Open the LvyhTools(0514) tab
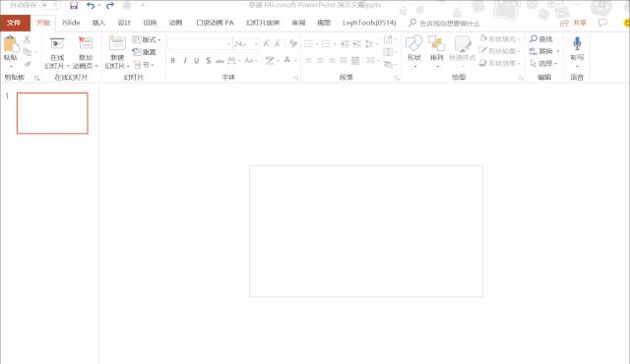The height and width of the screenshot is (364, 630). pyautogui.click(x=369, y=23)
